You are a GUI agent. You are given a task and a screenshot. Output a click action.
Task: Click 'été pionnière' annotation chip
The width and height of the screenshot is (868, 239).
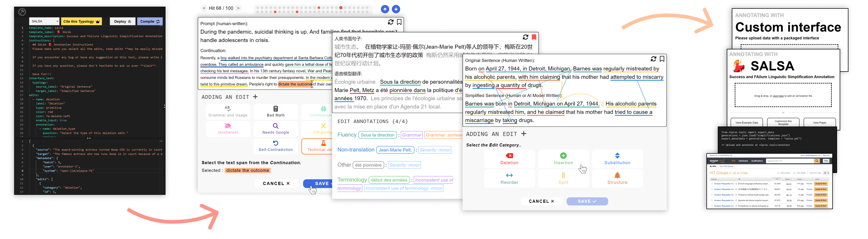point(368,165)
